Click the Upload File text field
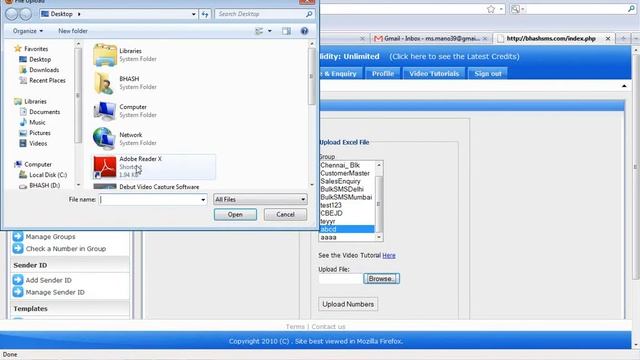 click(x=340, y=279)
